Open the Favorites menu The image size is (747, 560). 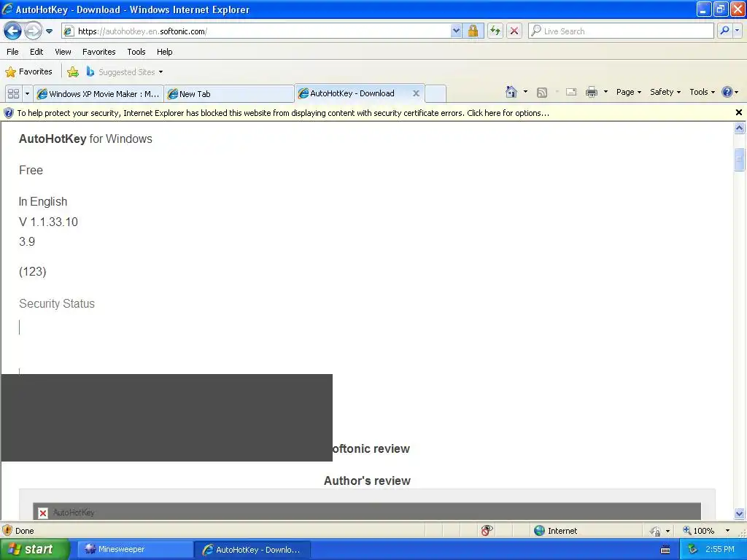click(98, 52)
